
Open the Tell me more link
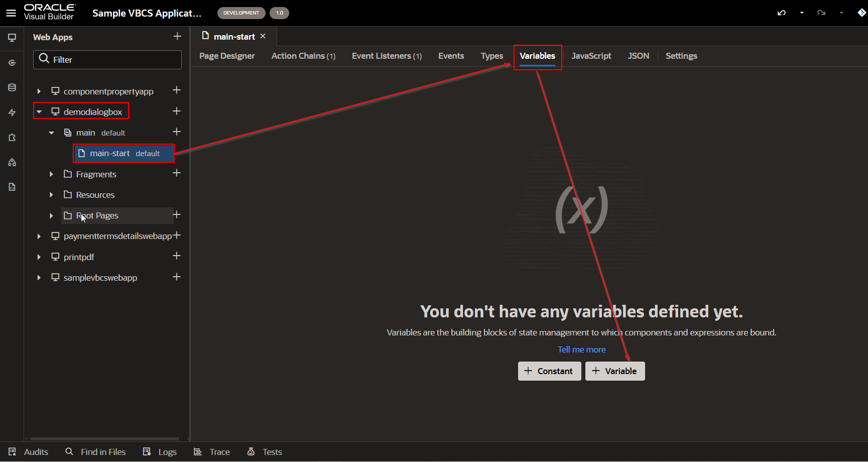(x=581, y=350)
